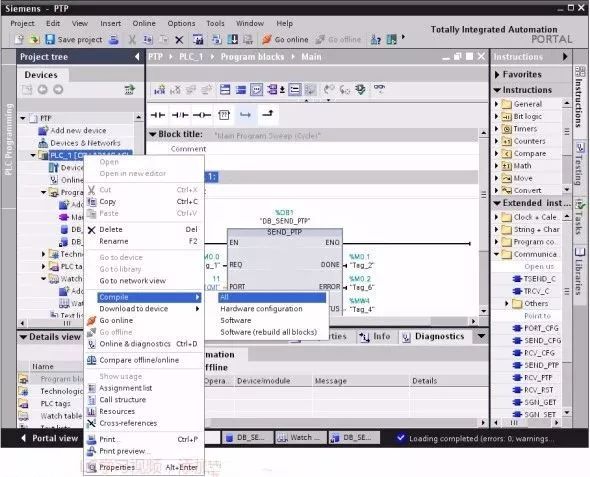The height and width of the screenshot is (477, 590).
Task: Click the Print icon in main toolbar
Action: tap(114, 39)
